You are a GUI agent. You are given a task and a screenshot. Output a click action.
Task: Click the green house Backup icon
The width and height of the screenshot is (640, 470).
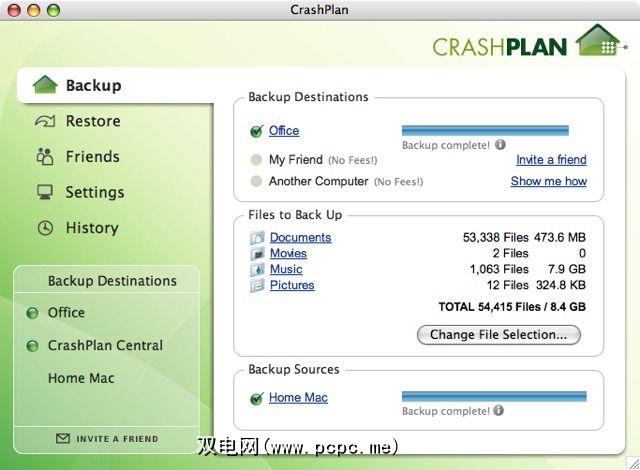45,85
